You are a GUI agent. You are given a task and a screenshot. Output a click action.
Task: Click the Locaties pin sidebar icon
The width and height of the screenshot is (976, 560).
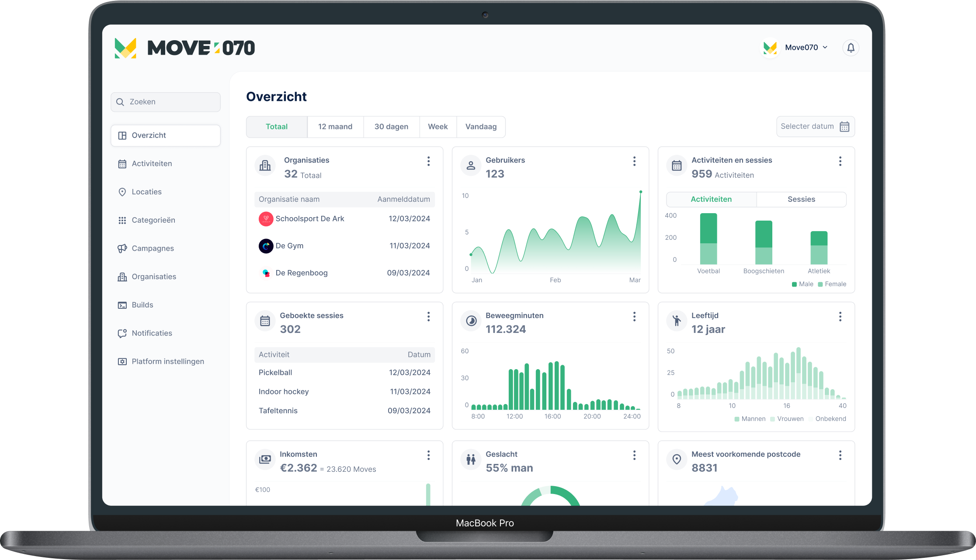tap(122, 192)
